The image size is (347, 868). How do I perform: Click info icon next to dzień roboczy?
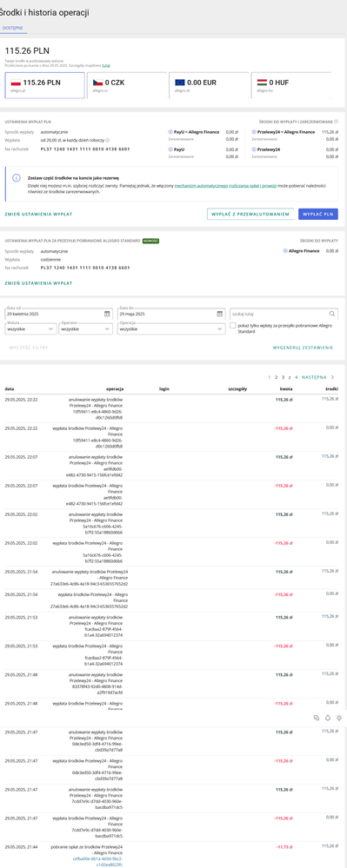tap(108, 140)
